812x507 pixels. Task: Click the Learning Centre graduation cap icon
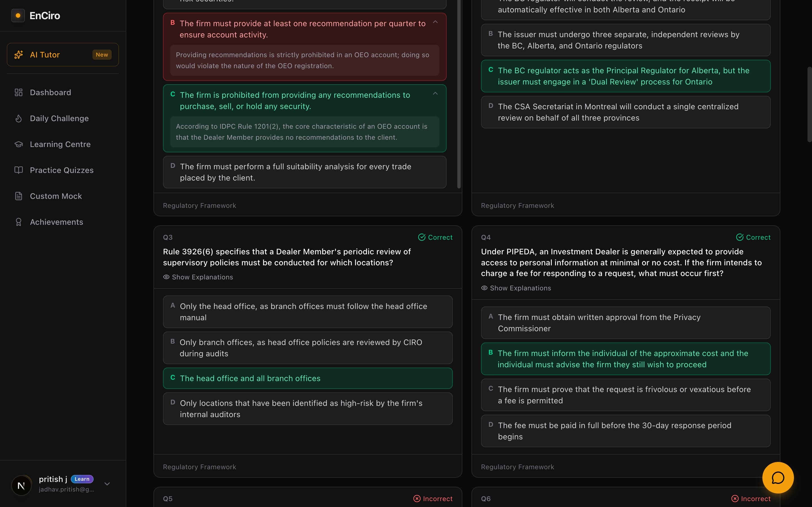click(18, 144)
